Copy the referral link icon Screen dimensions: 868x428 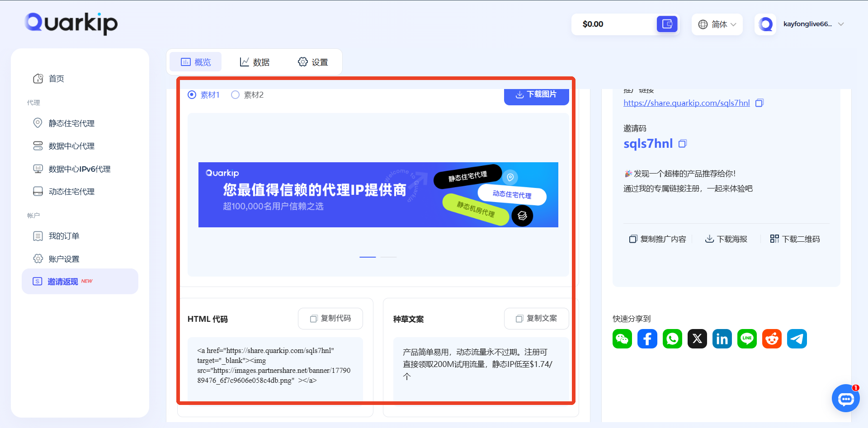pos(759,103)
